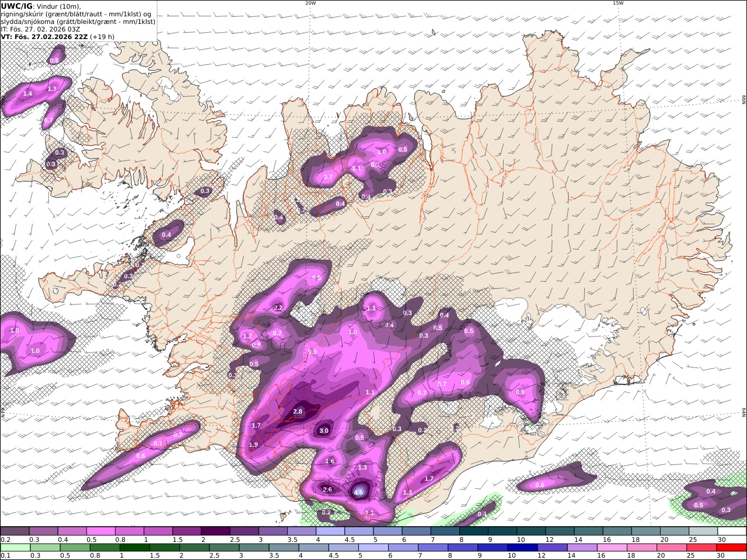The height and width of the screenshot is (560, 747).
Task: Click the 4.5 snowfall peak value on the map
Action: tap(358, 492)
